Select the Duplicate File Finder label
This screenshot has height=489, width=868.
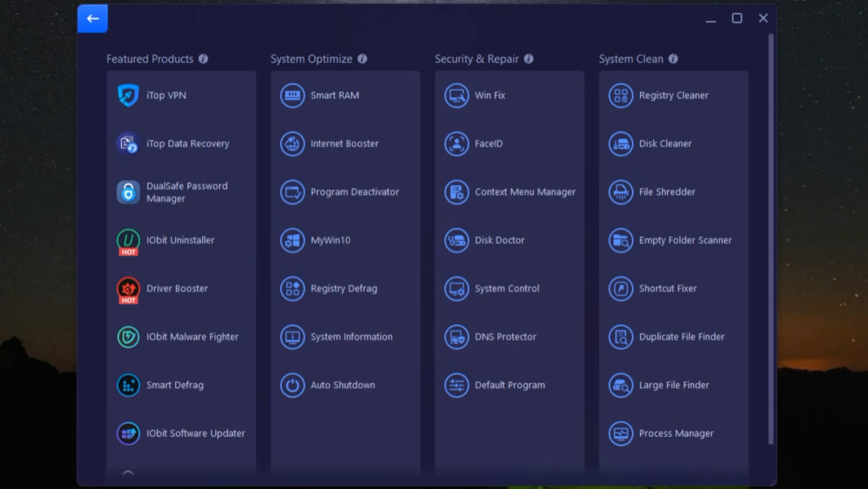682,337
